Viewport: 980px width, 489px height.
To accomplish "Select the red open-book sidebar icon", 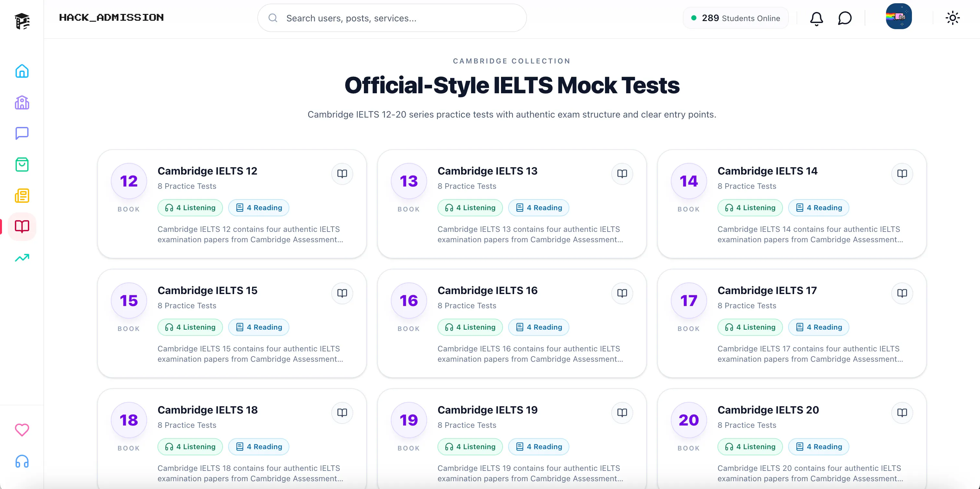I will tap(22, 227).
